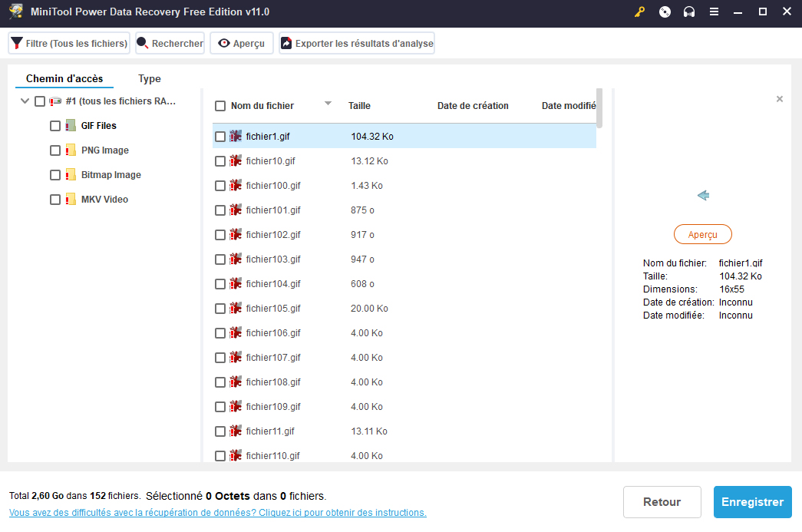Click Exporter les résultats d'analyse
The height and width of the screenshot is (532, 802).
click(x=357, y=44)
